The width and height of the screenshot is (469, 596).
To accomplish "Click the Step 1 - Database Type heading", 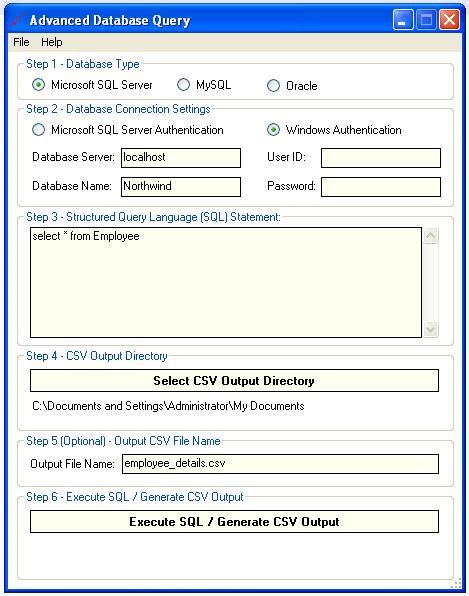I will click(x=83, y=64).
